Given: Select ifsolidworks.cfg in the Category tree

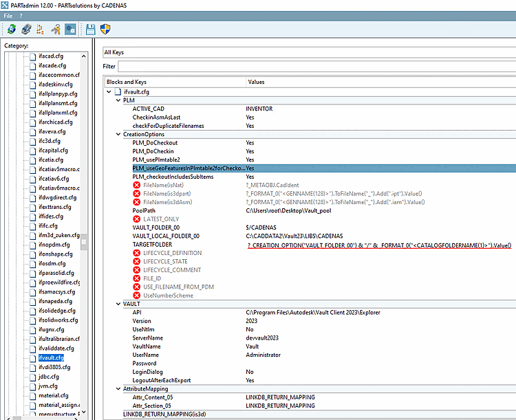Looking at the screenshot, I should click(58, 320).
